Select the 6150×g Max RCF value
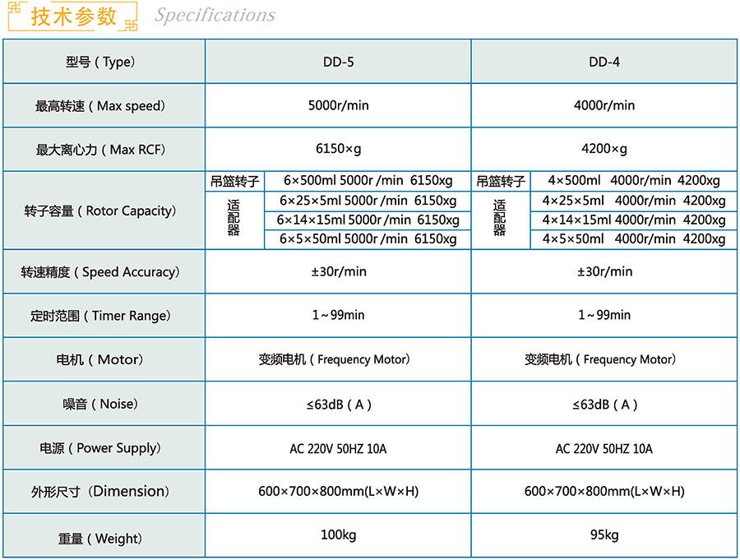 pyautogui.click(x=338, y=149)
